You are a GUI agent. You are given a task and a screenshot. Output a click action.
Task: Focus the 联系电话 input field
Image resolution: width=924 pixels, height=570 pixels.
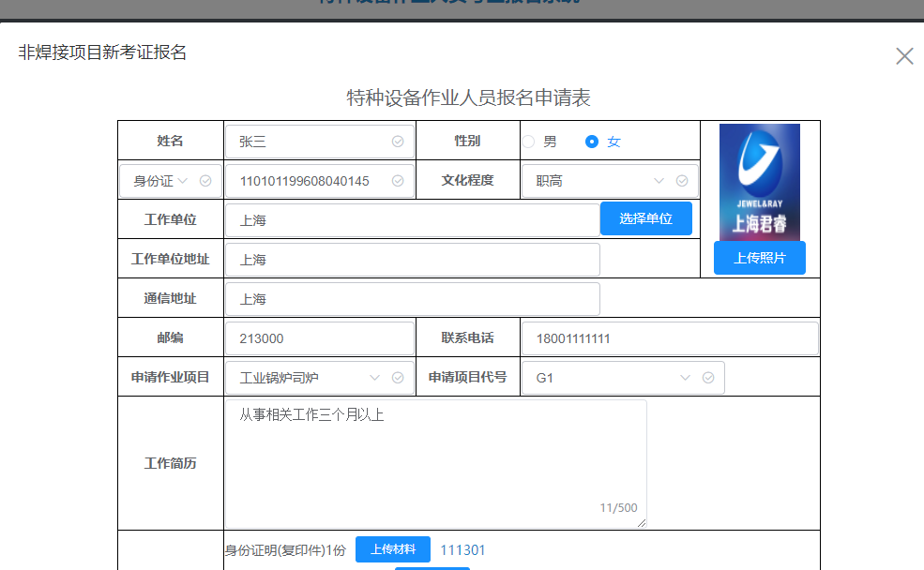pyautogui.click(x=670, y=338)
